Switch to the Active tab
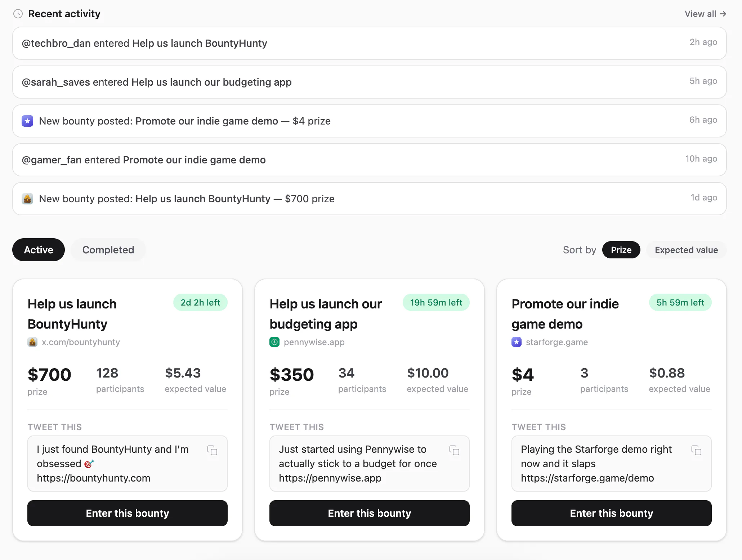 click(39, 250)
